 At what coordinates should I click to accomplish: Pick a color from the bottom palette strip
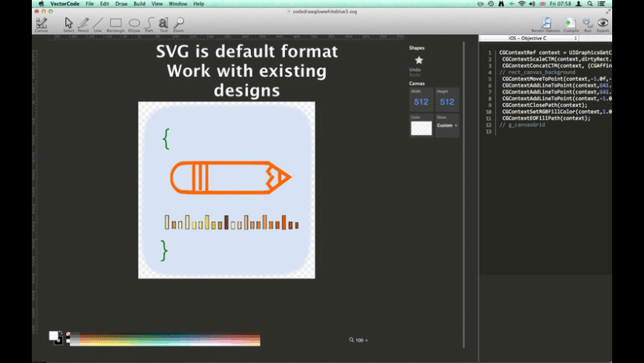165,339
